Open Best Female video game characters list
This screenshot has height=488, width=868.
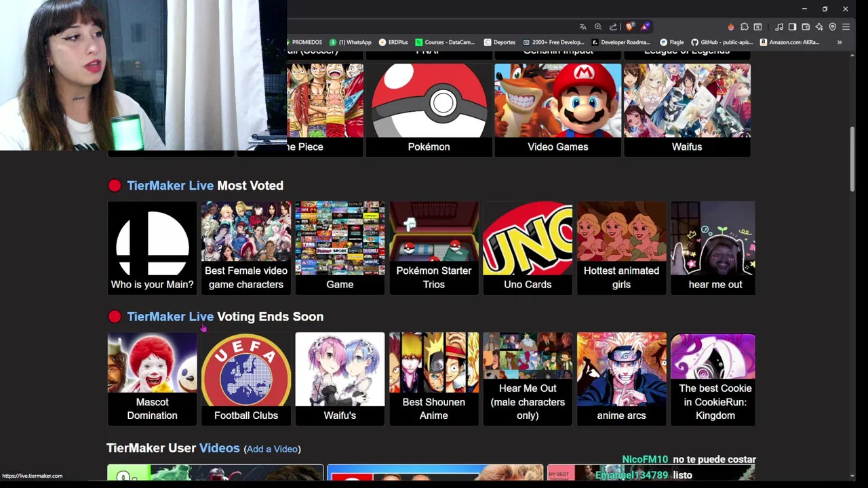tap(245, 247)
